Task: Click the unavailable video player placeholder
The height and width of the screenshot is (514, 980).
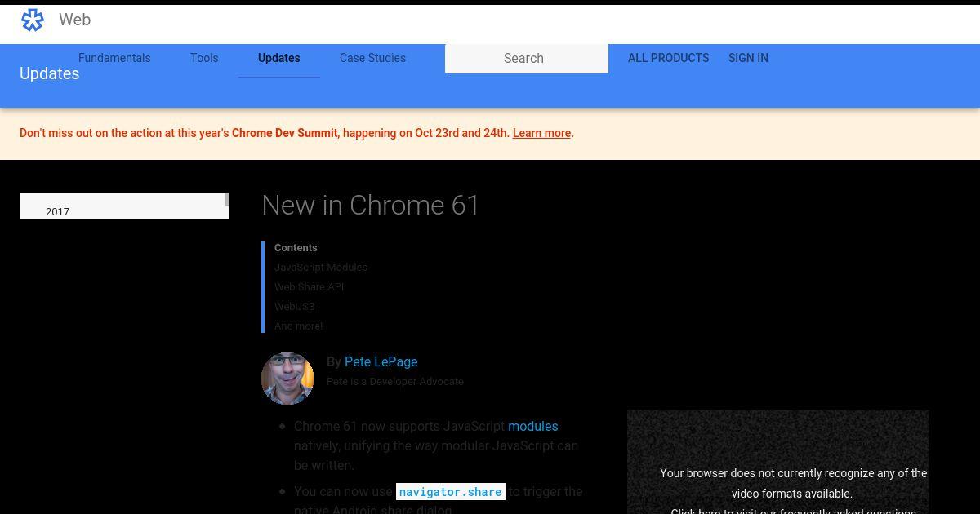Action: [x=778, y=462]
